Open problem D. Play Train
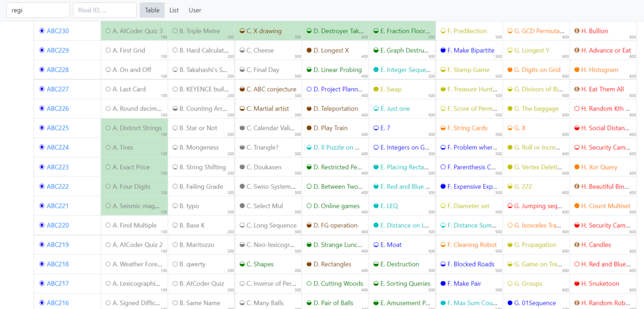Viewport: 644px width, 309px height. (331, 128)
